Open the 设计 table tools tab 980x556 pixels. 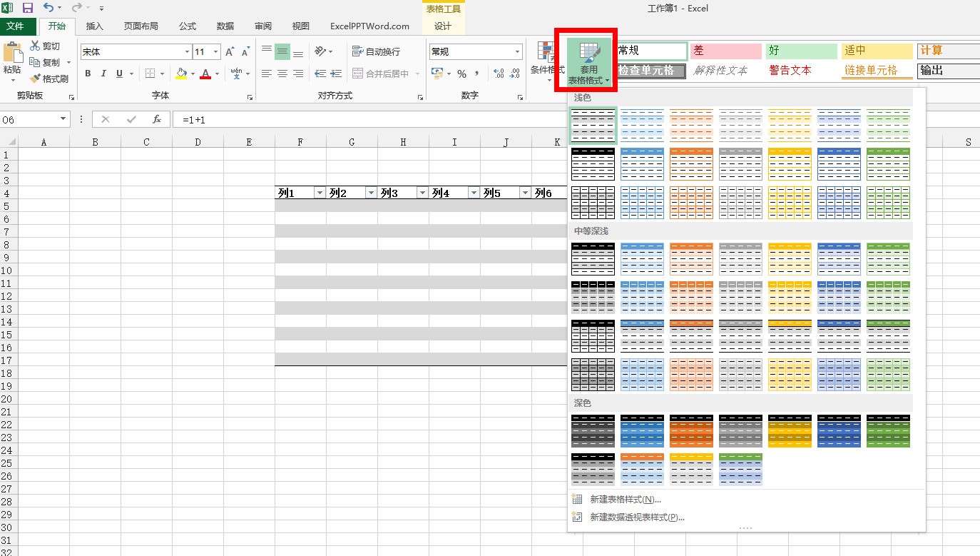pos(443,26)
